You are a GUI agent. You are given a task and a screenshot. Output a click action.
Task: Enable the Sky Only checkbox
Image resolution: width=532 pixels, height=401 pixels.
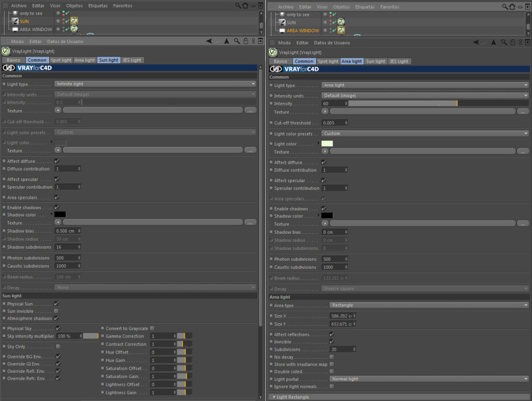pos(58,347)
